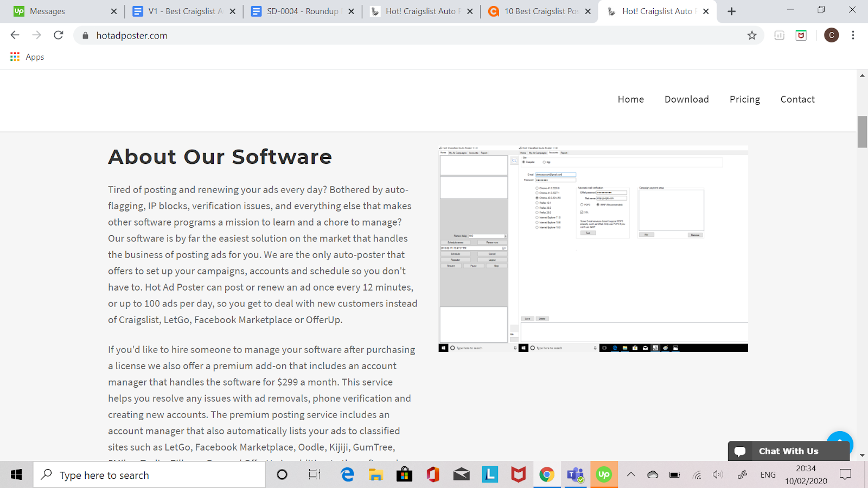Open File Explorer from taskbar
The width and height of the screenshot is (868, 488).
375,475
